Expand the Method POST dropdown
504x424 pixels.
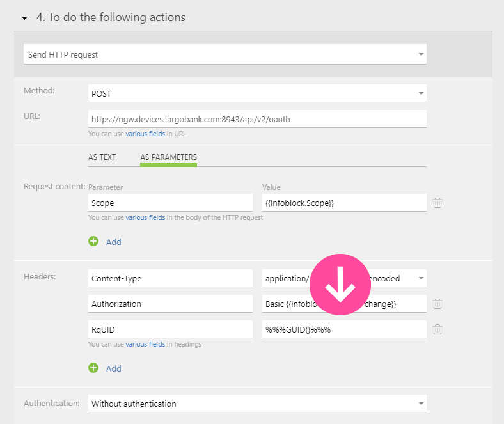click(421, 93)
